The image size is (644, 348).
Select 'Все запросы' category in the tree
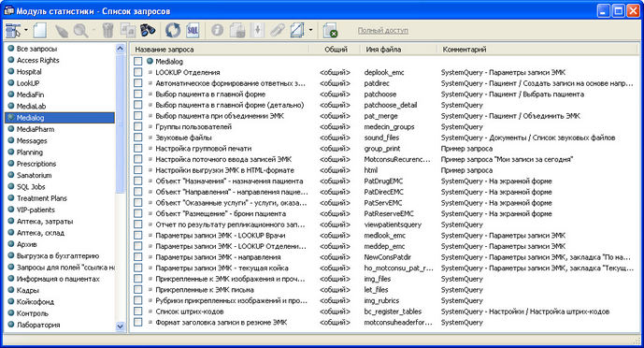(36, 49)
